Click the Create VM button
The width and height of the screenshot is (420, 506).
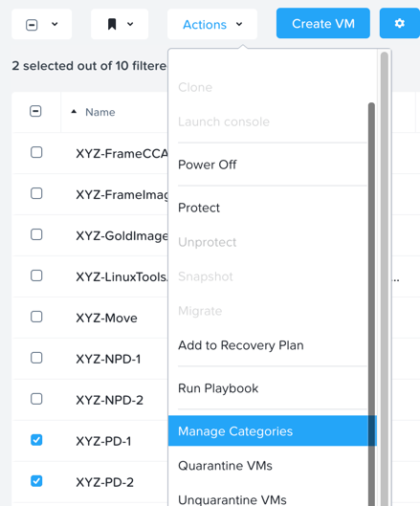pos(323,24)
